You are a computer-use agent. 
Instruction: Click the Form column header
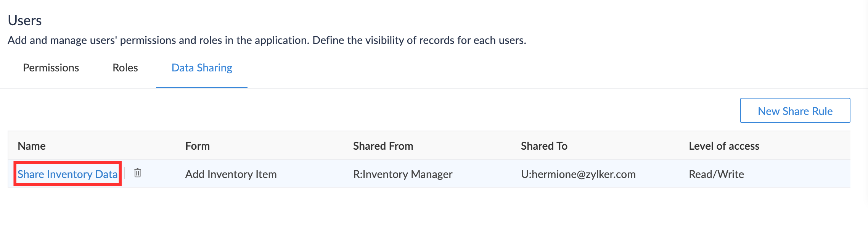click(x=198, y=146)
